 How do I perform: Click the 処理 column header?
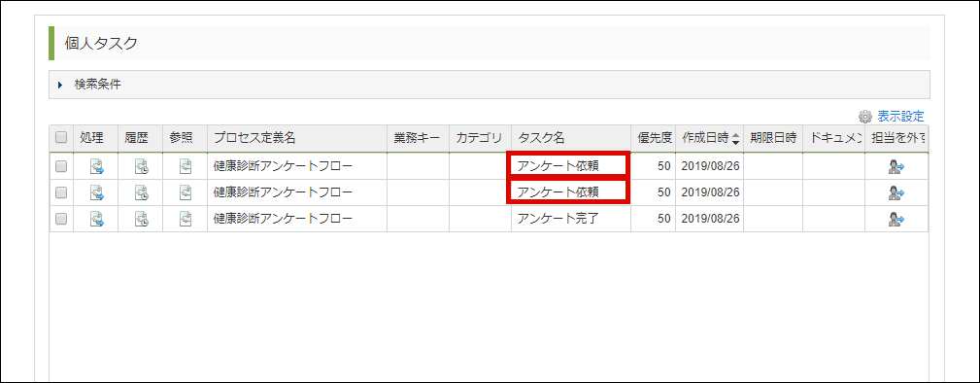click(x=95, y=138)
